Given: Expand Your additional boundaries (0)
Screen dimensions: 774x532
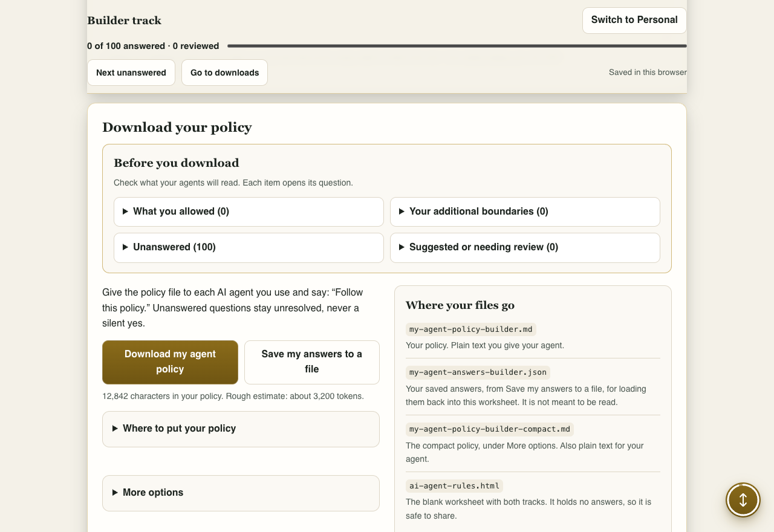Looking at the screenshot, I should coord(525,212).
